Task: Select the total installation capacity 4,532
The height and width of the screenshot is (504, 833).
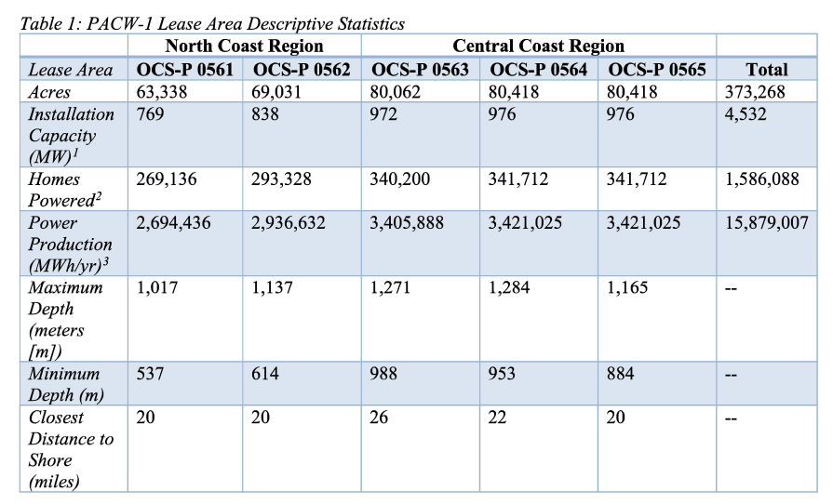Action: [746, 113]
